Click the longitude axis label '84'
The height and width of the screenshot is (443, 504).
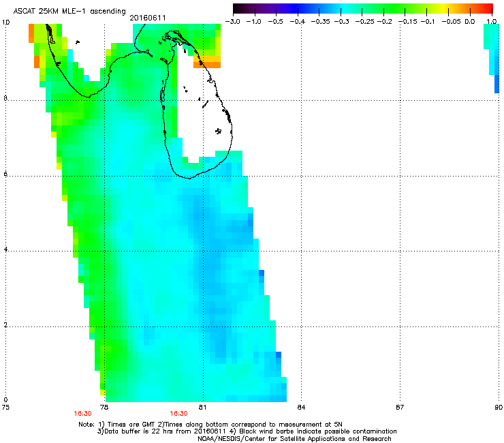301,408
